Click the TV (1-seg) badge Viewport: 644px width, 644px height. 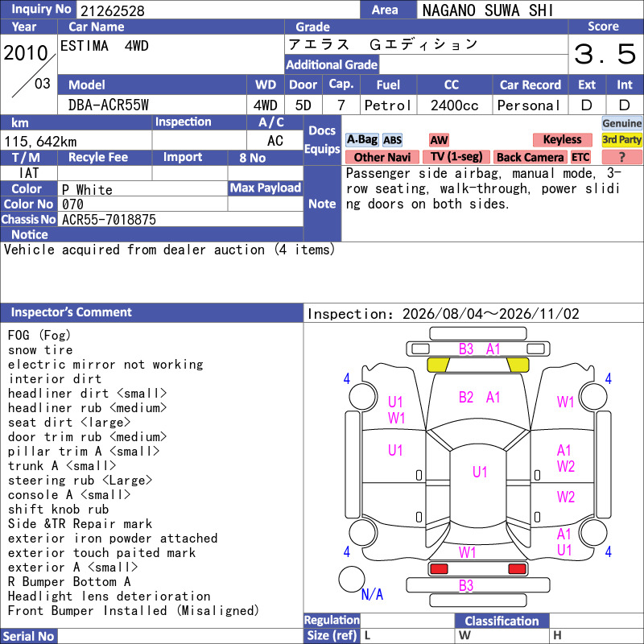click(456, 157)
